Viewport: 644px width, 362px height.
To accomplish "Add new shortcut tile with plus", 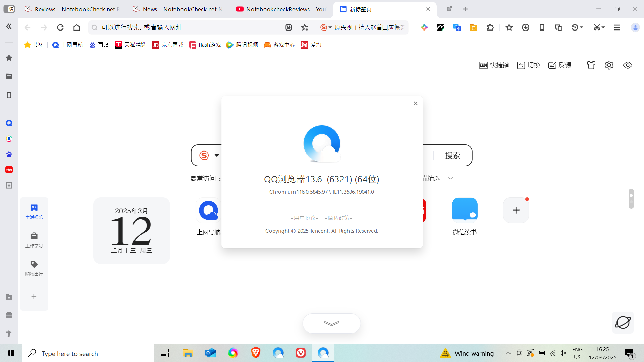I will tap(516, 210).
